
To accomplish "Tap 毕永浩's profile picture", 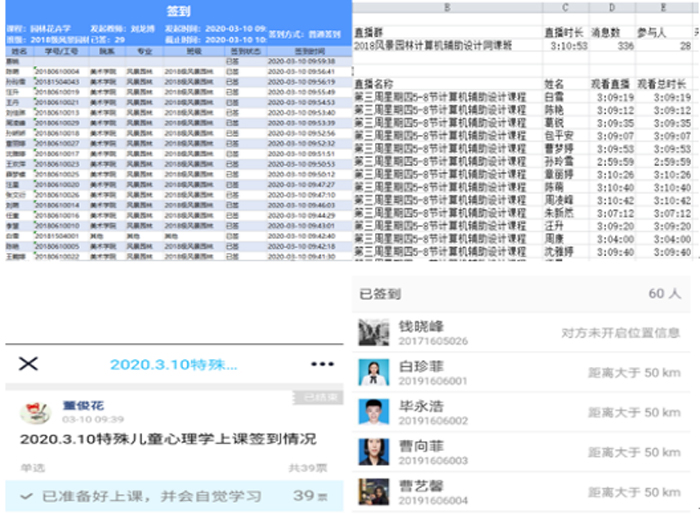I will 374,412.
